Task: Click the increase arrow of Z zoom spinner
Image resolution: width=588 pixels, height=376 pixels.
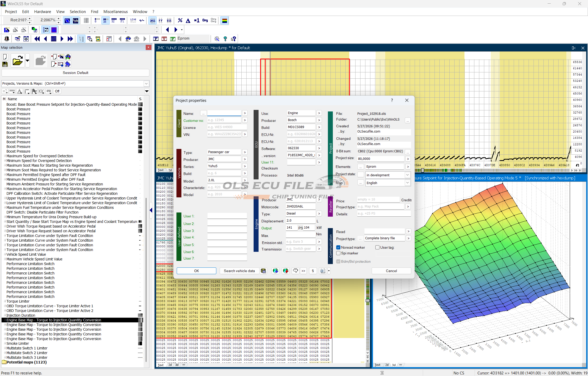Action: coord(59,18)
